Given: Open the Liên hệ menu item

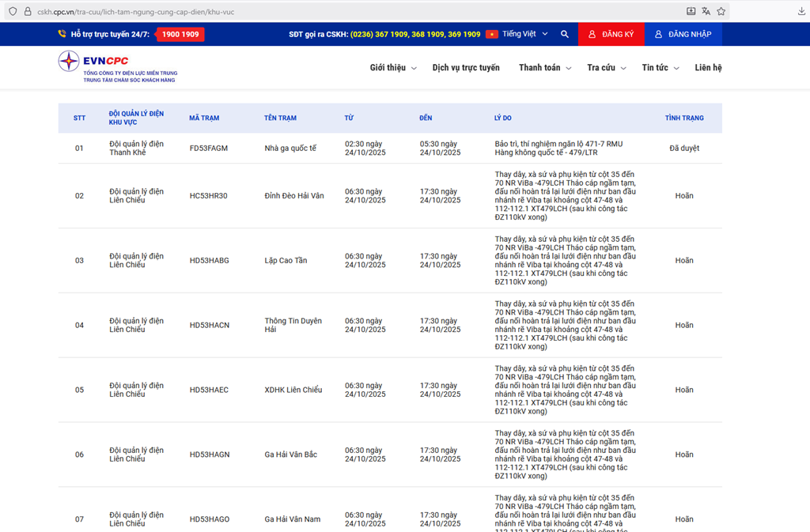Looking at the screenshot, I should click(x=708, y=68).
